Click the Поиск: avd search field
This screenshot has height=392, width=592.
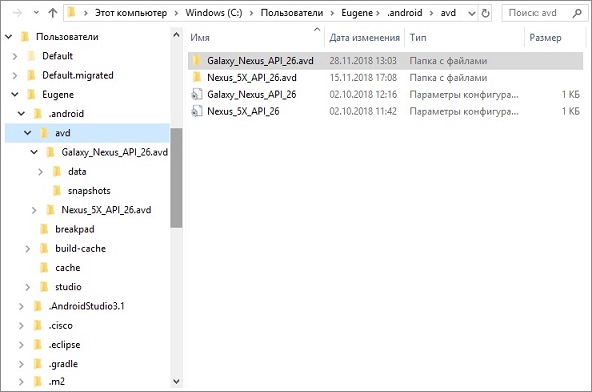(536, 13)
